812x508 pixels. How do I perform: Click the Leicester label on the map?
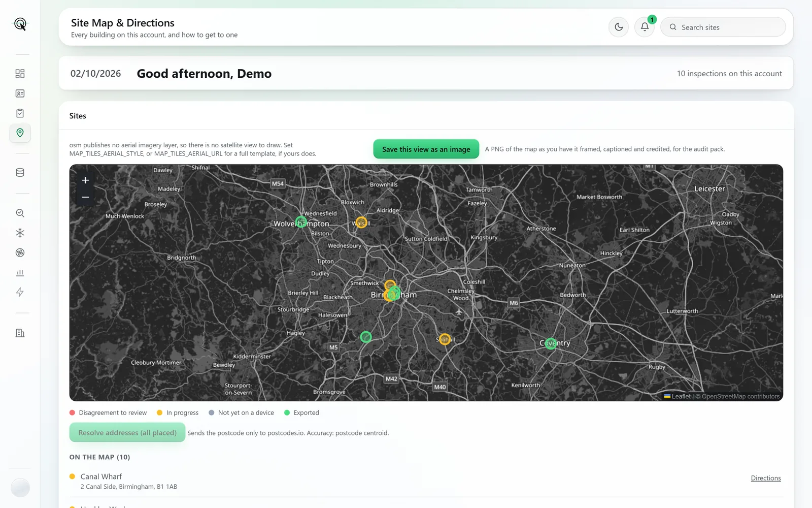click(709, 188)
